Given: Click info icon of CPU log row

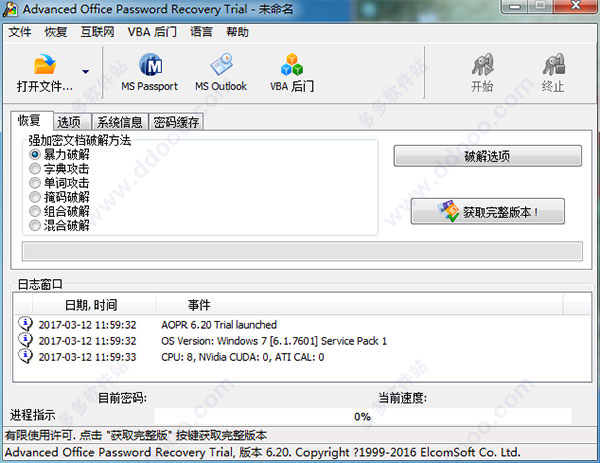Looking at the screenshot, I should tap(26, 356).
